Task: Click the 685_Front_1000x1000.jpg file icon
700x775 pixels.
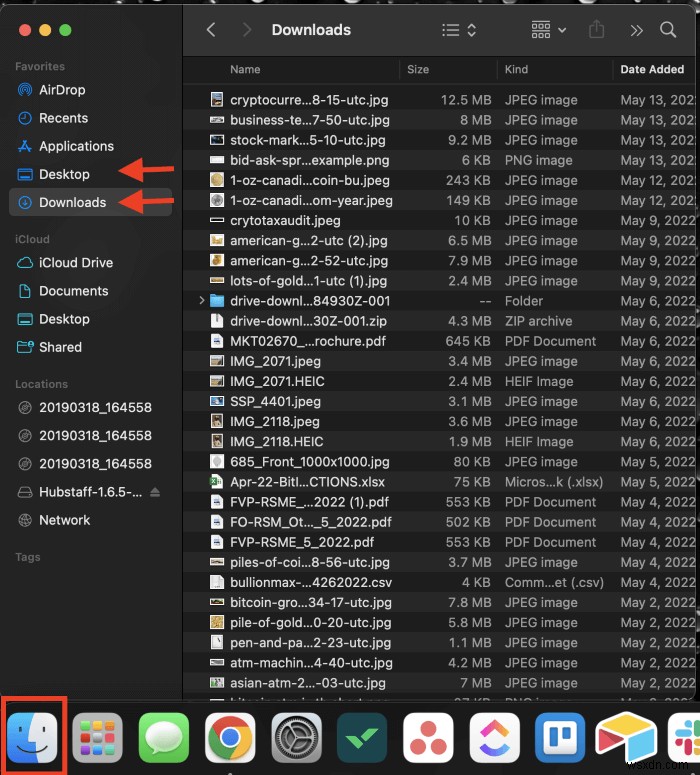Action: click(217, 462)
